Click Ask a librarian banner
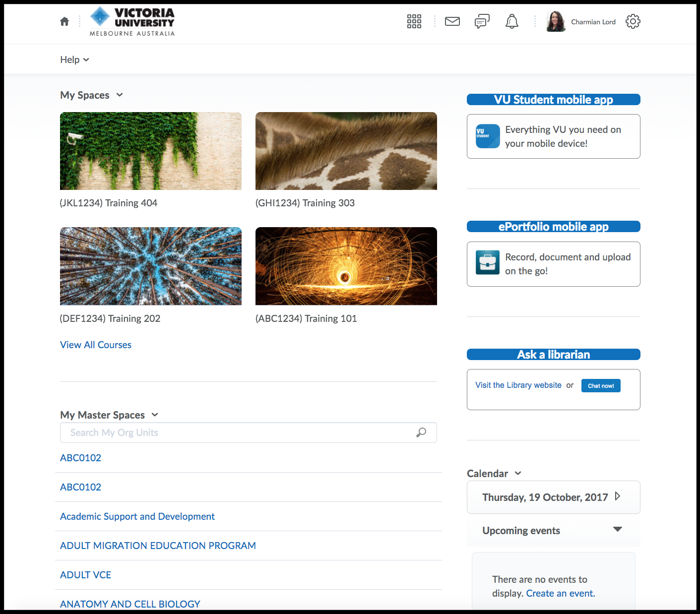 [x=554, y=354]
